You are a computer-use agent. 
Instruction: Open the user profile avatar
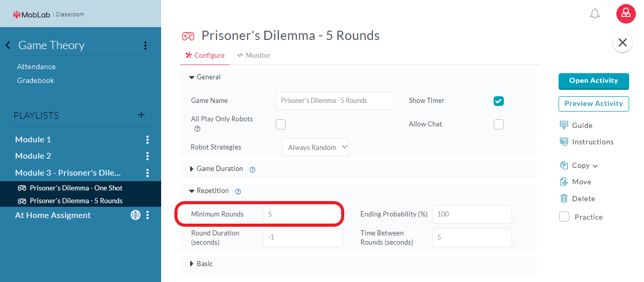(x=626, y=14)
